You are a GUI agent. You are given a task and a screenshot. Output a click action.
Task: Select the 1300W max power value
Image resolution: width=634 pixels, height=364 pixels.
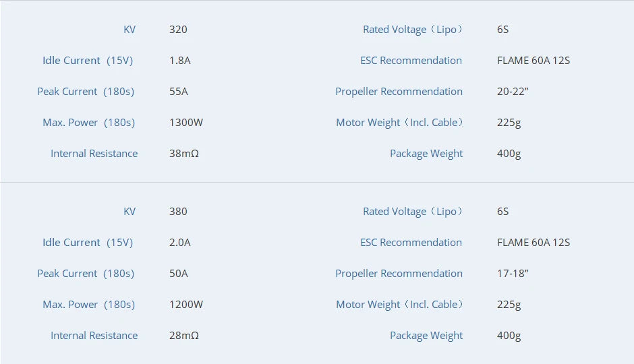pos(186,123)
